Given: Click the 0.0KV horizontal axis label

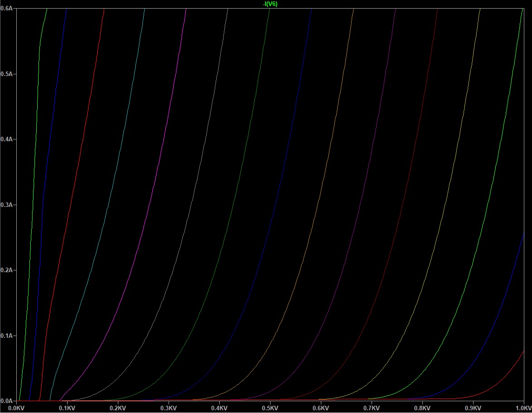Looking at the screenshot, I should tap(16, 408).
